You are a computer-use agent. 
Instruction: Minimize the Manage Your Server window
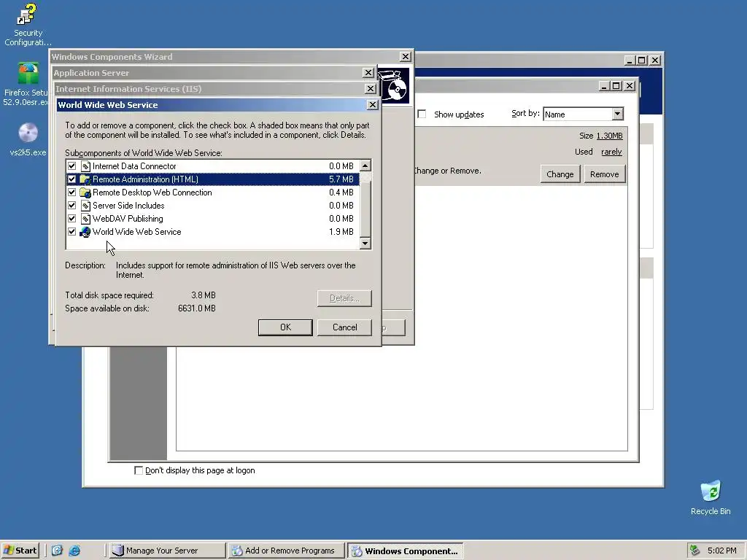point(630,61)
